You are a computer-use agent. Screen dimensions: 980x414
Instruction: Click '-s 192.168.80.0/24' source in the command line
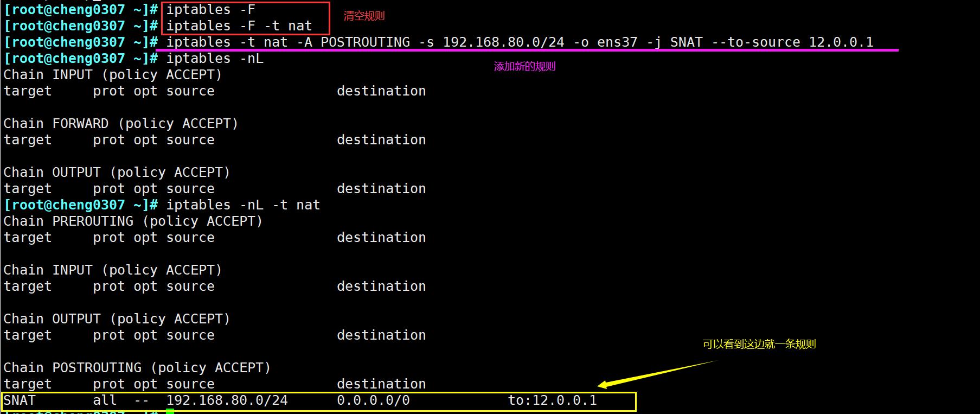pyautogui.click(x=491, y=42)
